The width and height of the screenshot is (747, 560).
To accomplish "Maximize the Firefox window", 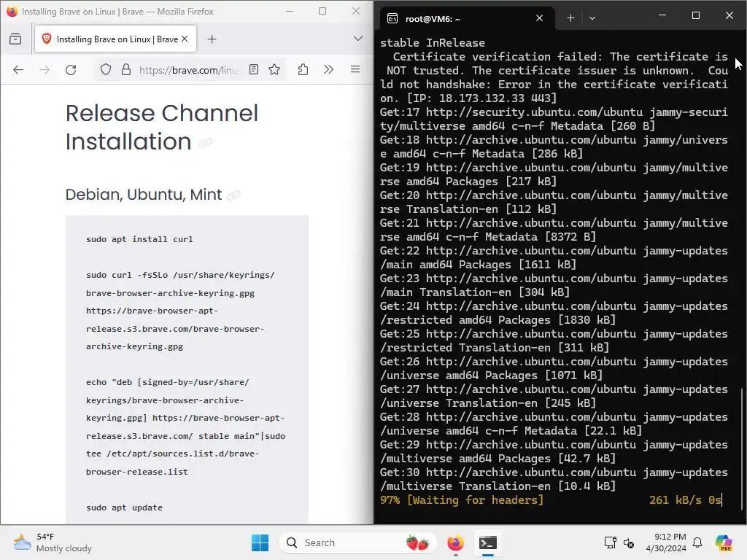I will 322,11.
